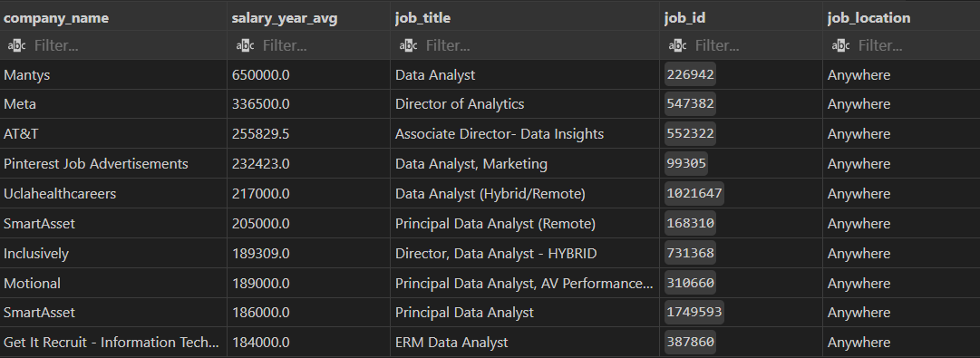Focus the company_name filter input
Image resolution: width=980 pixels, height=358 pixels.
[x=125, y=45]
